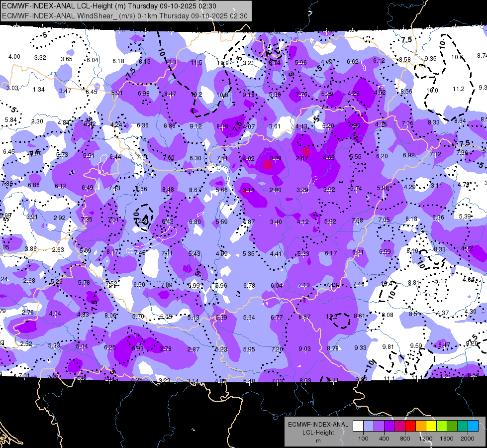Click the wind shear value 9.81
This screenshot has height=448, width=487.
pos(388,346)
